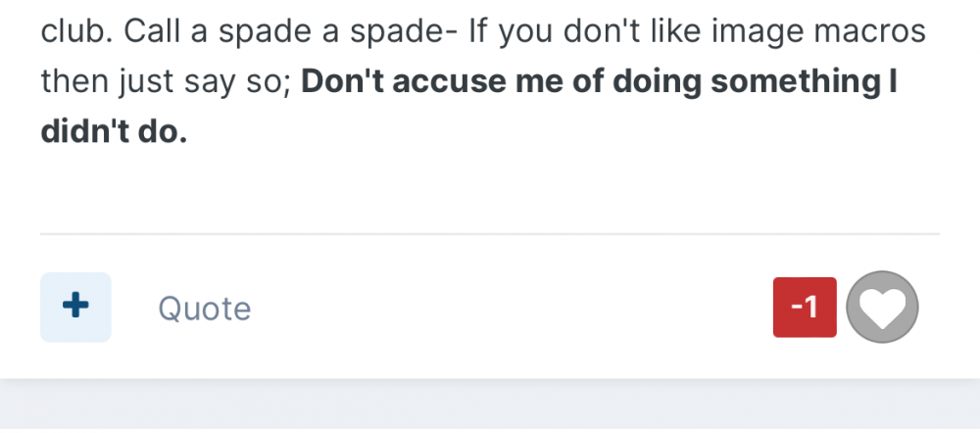Click the plus MultiQuote button
The image size is (980, 433).
pyautogui.click(x=75, y=308)
